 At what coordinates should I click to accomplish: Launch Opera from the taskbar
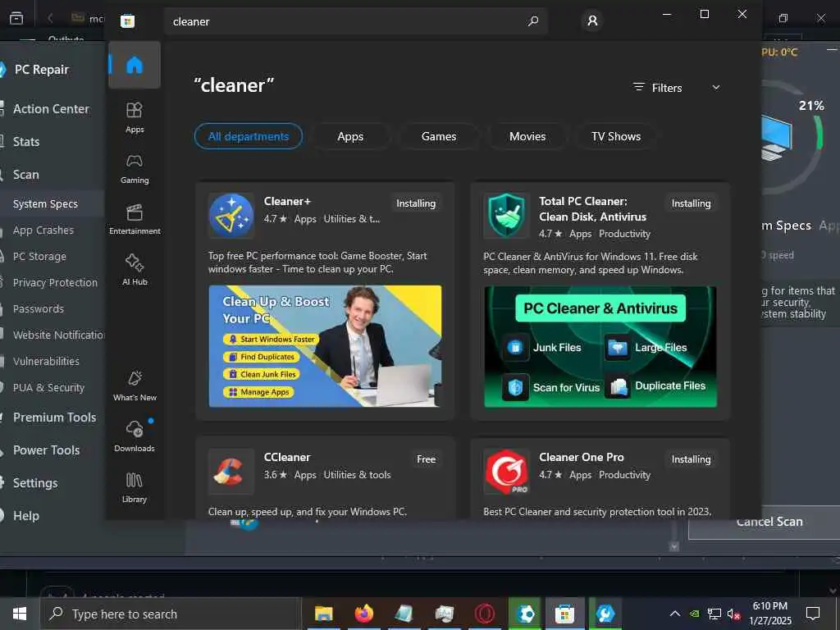point(484,614)
